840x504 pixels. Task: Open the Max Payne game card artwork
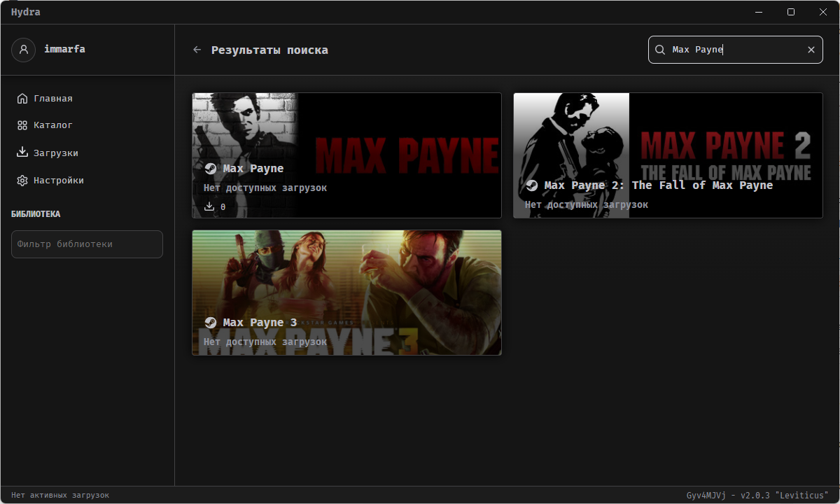pyautogui.click(x=347, y=155)
